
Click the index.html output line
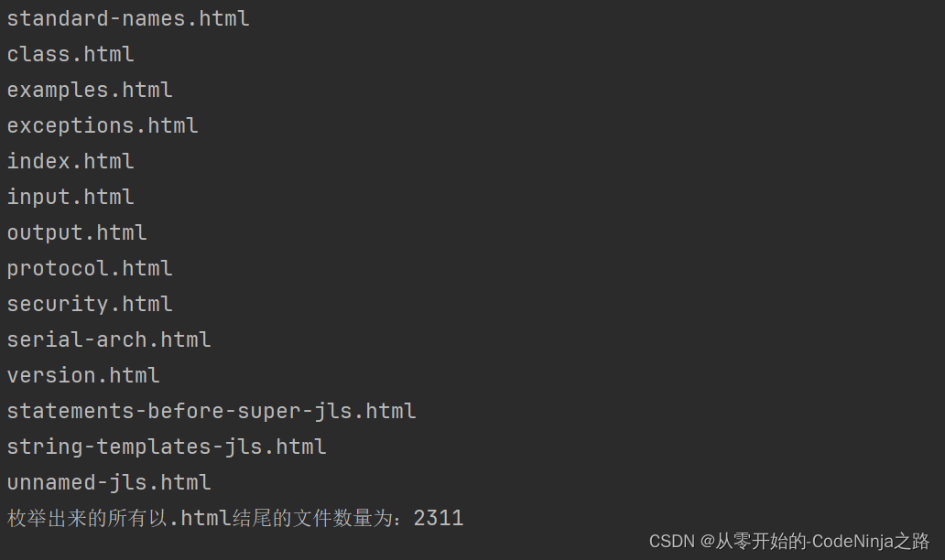pyautogui.click(x=71, y=162)
